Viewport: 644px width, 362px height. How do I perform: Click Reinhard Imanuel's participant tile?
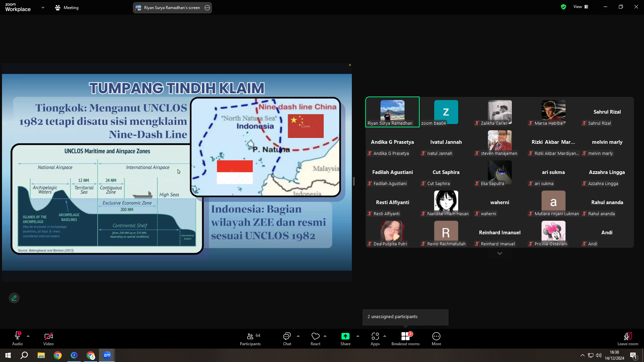pyautogui.click(x=500, y=233)
